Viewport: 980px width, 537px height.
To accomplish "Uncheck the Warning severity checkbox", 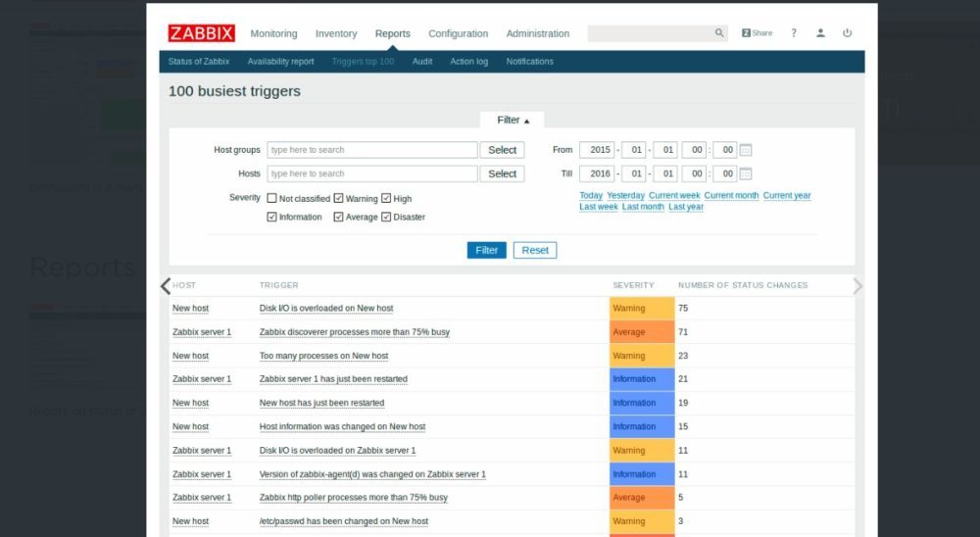I will point(338,198).
